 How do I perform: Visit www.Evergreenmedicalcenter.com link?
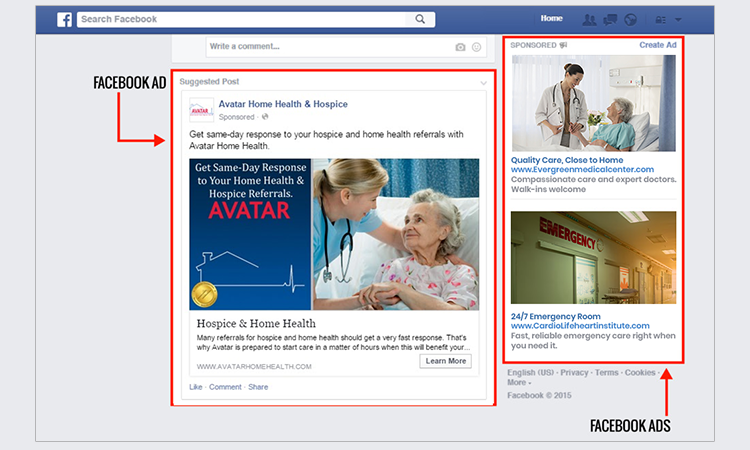[x=582, y=169]
